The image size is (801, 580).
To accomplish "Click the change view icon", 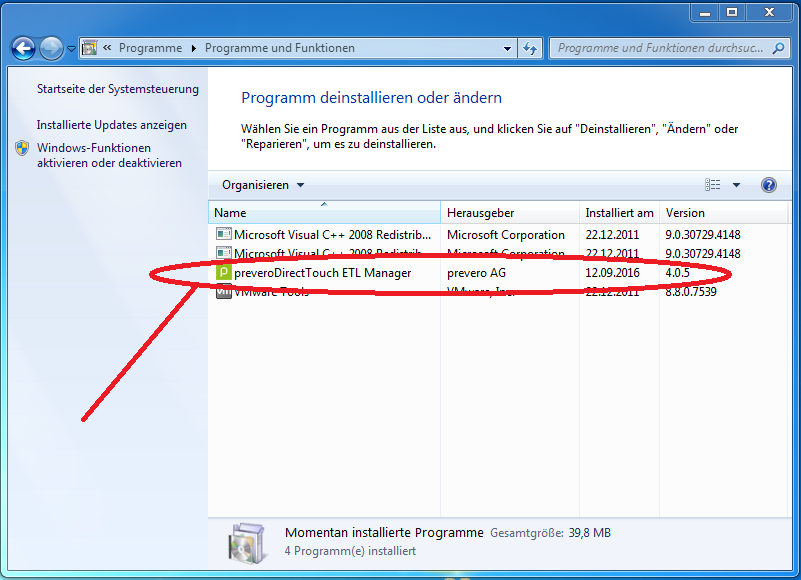I will point(713,185).
